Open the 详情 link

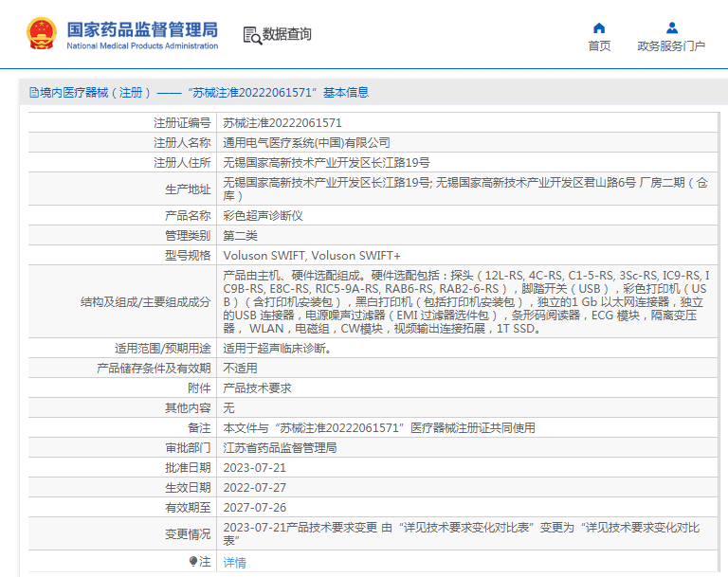point(234,563)
